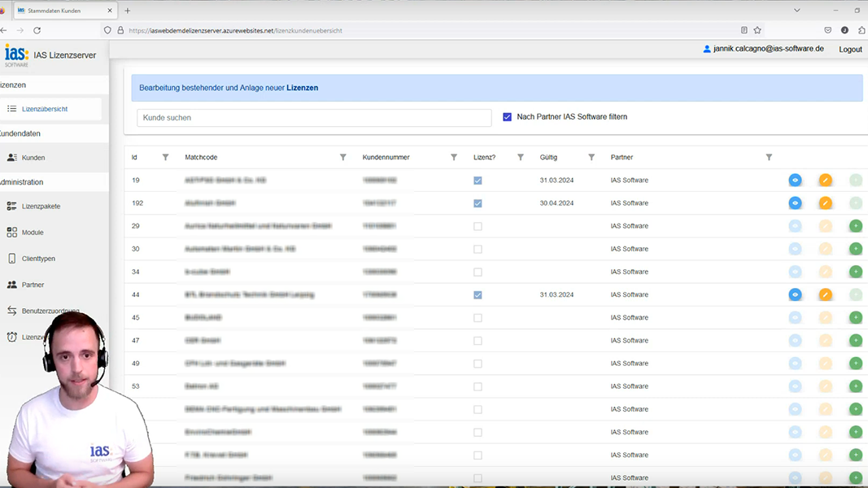The image size is (868, 488).
Task: Go to Kunden in sidebar menu
Action: [x=33, y=158]
